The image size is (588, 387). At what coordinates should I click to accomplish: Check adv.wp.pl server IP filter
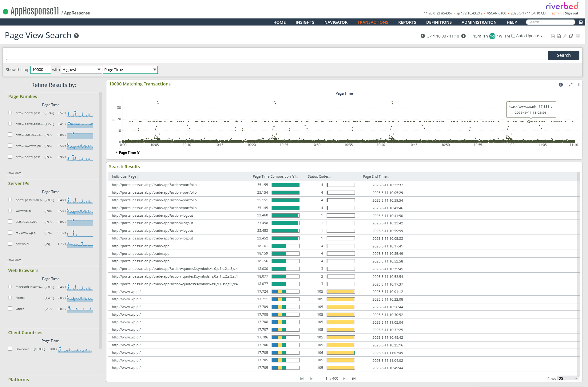[x=10, y=243]
